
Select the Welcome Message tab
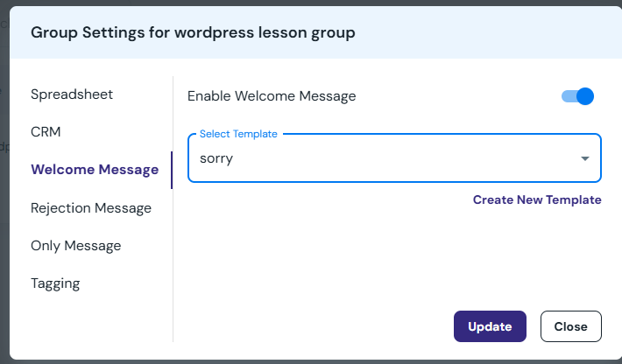click(x=95, y=170)
